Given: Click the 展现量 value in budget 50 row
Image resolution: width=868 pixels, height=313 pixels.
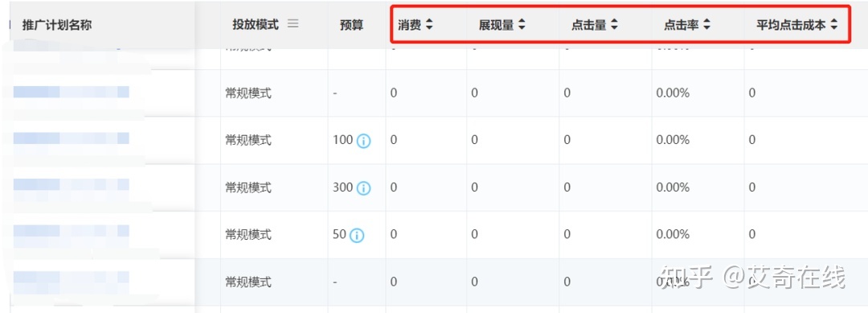Looking at the screenshot, I should 474,235.
